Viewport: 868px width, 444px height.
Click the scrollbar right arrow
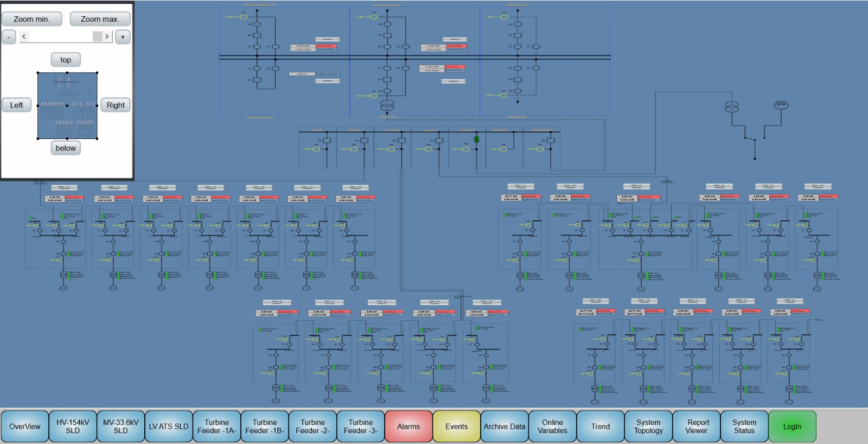pyautogui.click(x=107, y=36)
